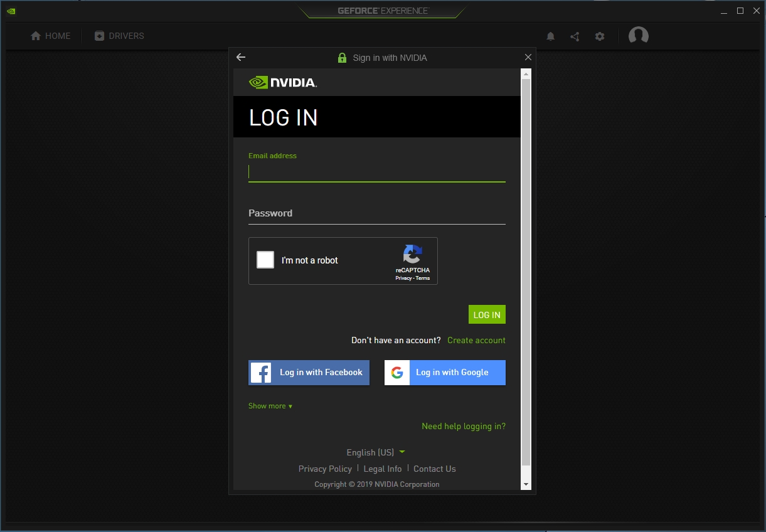Click the NVIDIA logo in the title bar
The width and height of the screenshot is (766, 532).
coord(11,11)
